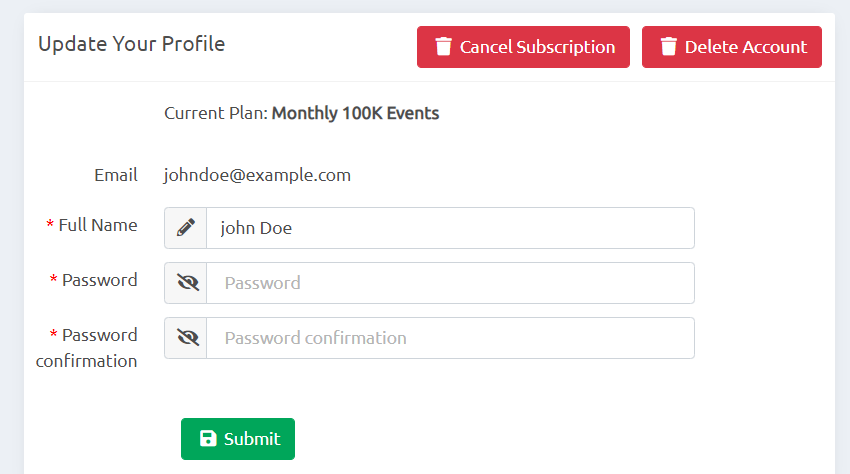Viewport: 850px width, 474px height.
Task: Select the Monthly 100K Events plan text
Action: [356, 113]
